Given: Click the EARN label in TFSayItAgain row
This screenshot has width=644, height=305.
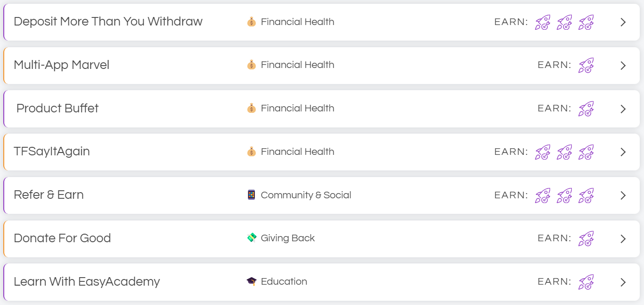Looking at the screenshot, I should tap(511, 152).
